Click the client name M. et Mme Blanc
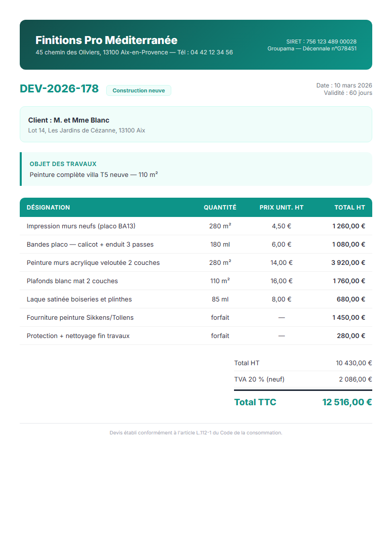392x555 pixels. 69,120
